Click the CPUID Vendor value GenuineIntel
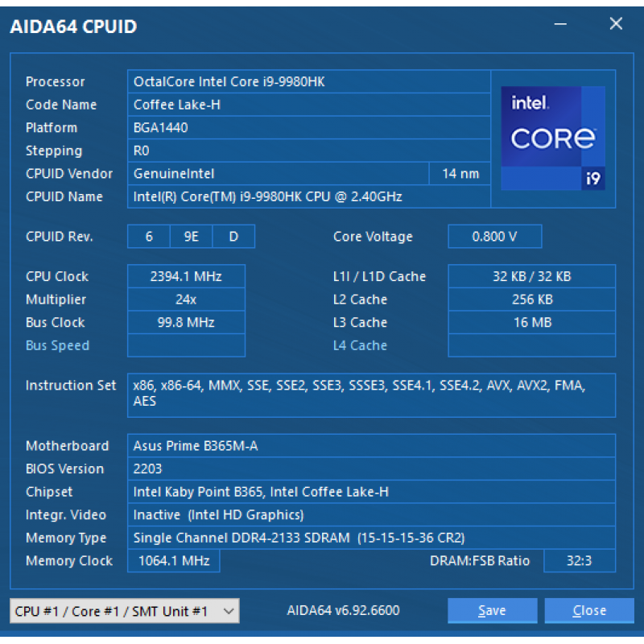Viewport: 644px width, 644px height. [x=278, y=174]
